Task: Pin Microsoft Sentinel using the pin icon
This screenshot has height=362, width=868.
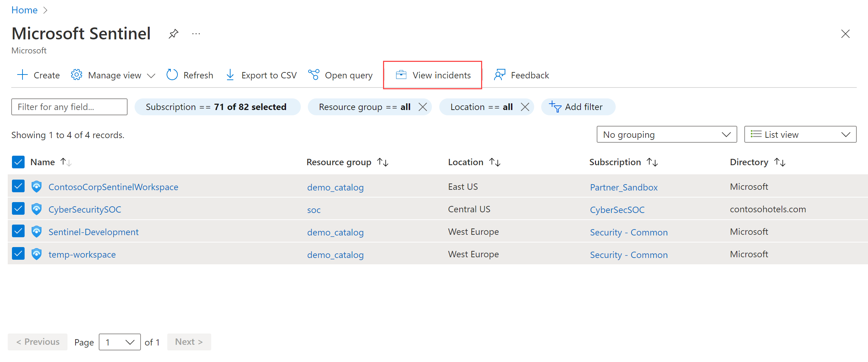Action: tap(173, 33)
